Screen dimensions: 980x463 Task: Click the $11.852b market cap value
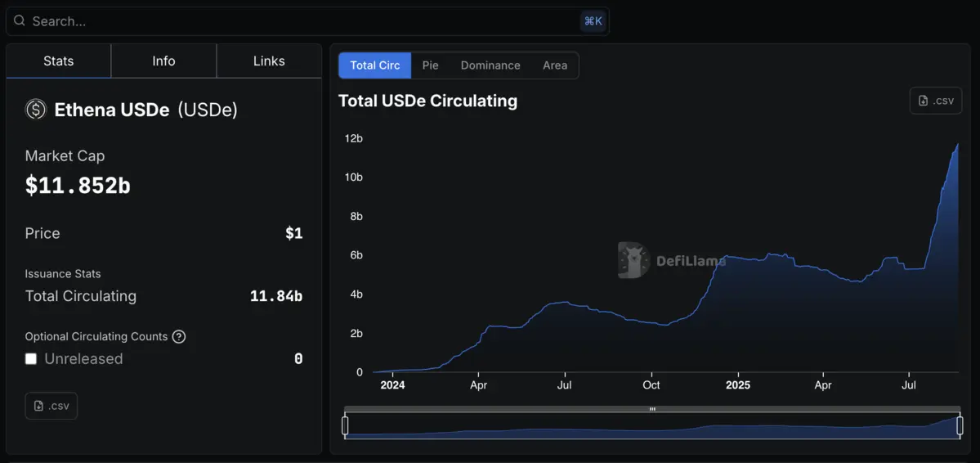click(78, 186)
